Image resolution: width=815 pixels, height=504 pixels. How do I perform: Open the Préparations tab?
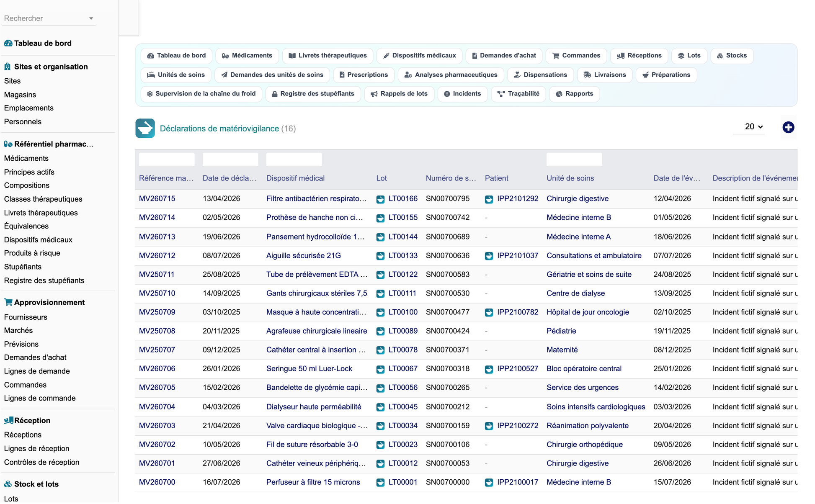(666, 75)
